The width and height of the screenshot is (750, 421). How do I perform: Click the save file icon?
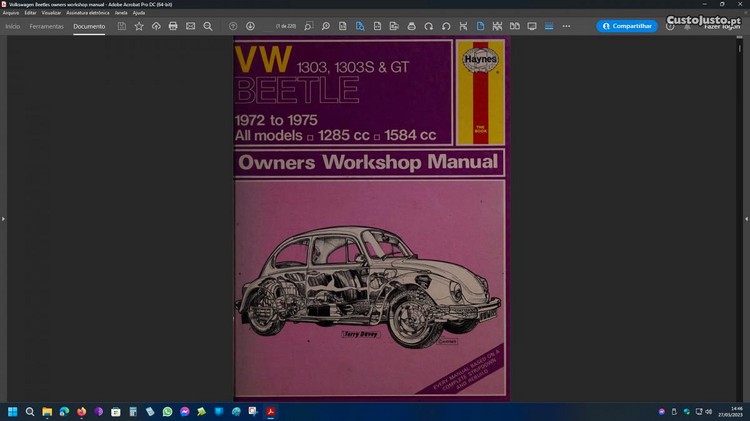[122, 26]
